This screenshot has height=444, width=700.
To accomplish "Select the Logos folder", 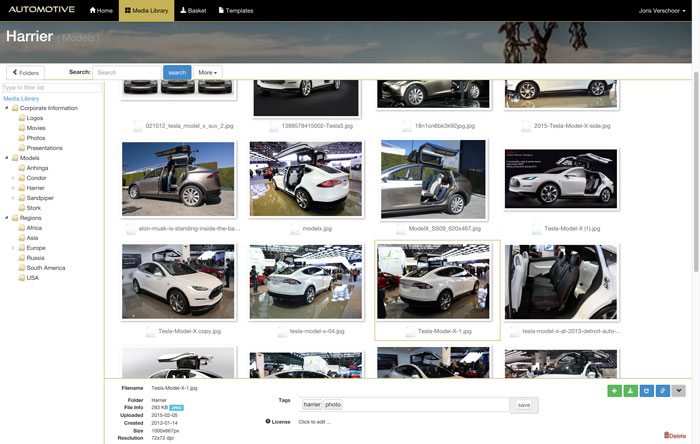I will (x=34, y=118).
